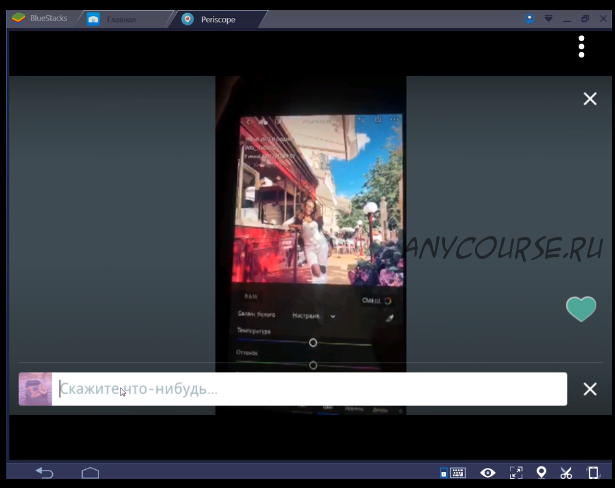This screenshot has height=488, width=615.
Task: Open the keyboard controls icon
Action: coord(453,473)
